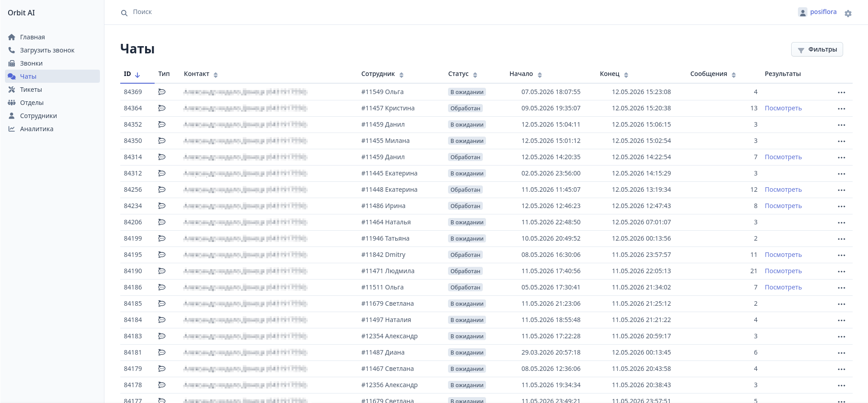Open Сотрудники section

click(x=38, y=116)
